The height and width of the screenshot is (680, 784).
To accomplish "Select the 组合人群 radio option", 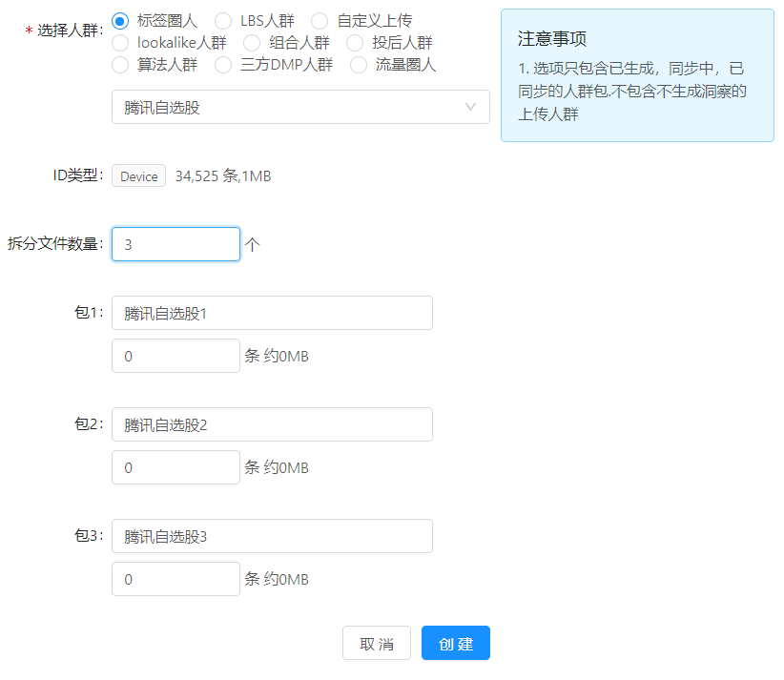I will tap(252, 43).
